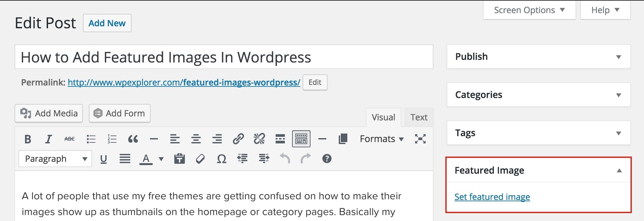Insert a numbered list
The image size is (644, 221).
pyautogui.click(x=112, y=139)
